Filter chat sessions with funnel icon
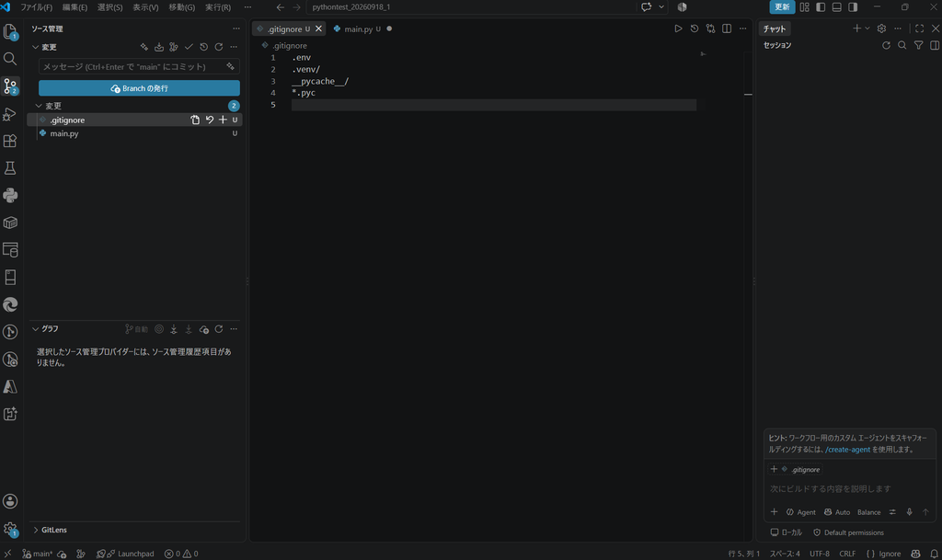The width and height of the screenshot is (942, 560). pos(919,45)
